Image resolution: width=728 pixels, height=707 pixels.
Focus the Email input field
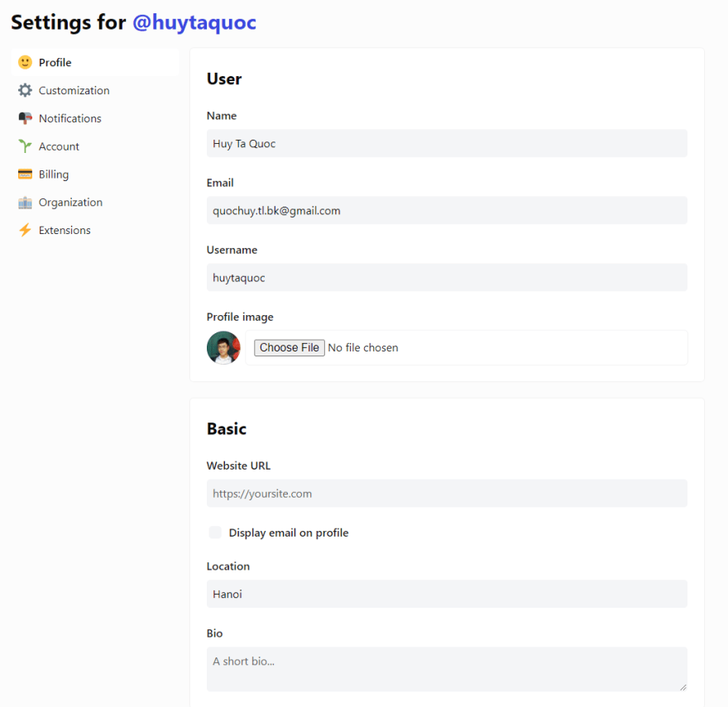[x=447, y=210]
